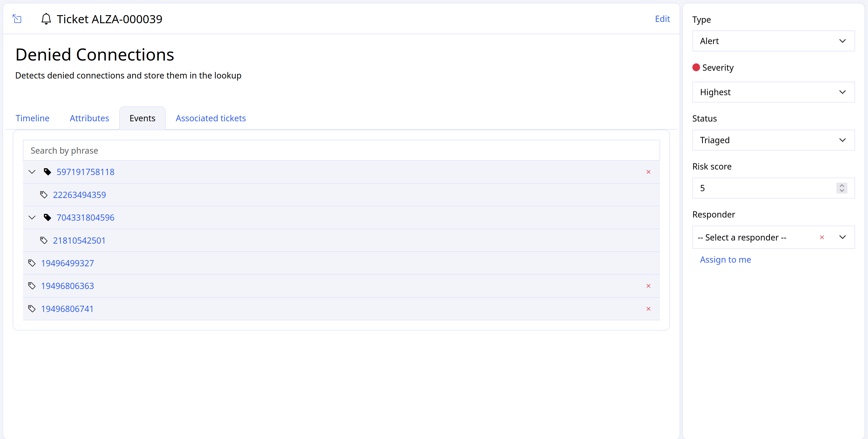
Task: Open the Status dropdown showing Triaged
Action: pos(773,140)
